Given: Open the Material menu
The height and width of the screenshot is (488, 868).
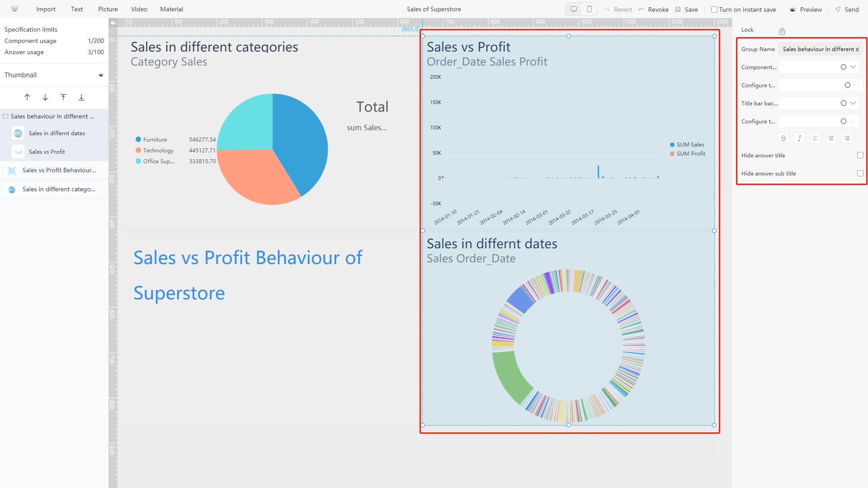Looking at the screenshot, I should point(172,9).
